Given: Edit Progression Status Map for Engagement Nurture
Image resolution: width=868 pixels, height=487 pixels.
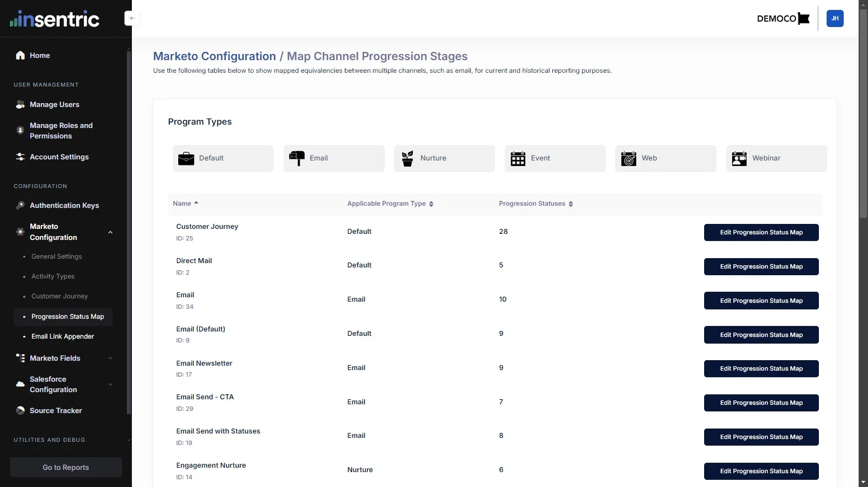Looking at the screenshot, I should pos(761,471).
